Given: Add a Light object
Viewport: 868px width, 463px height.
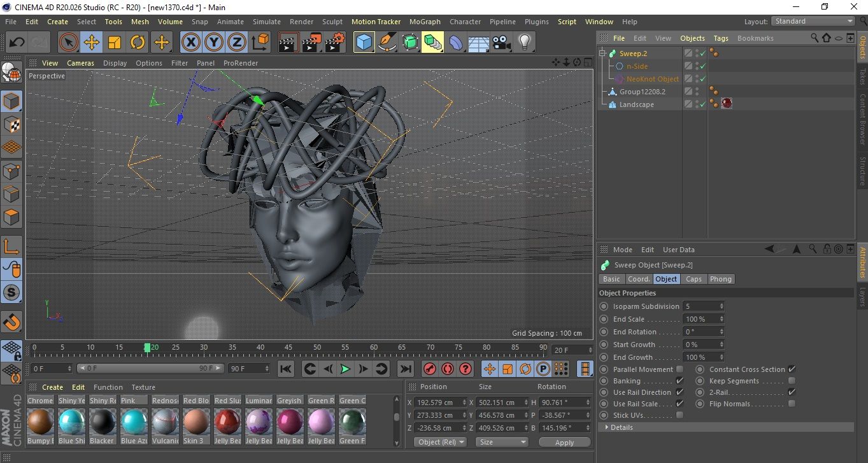Looking at the screenshot, I should [524, 43].
